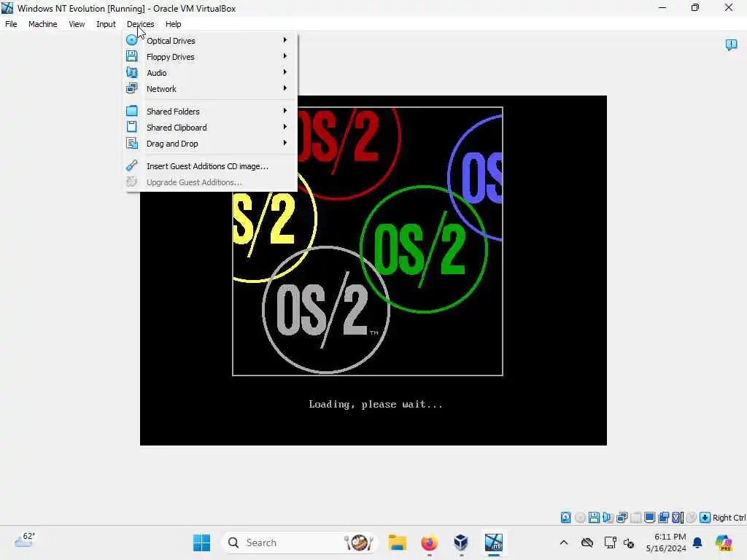Viewport: 747px width, 560px height.
Task: Select Insert Guest Additions CD image
Action: coord(210,166)
